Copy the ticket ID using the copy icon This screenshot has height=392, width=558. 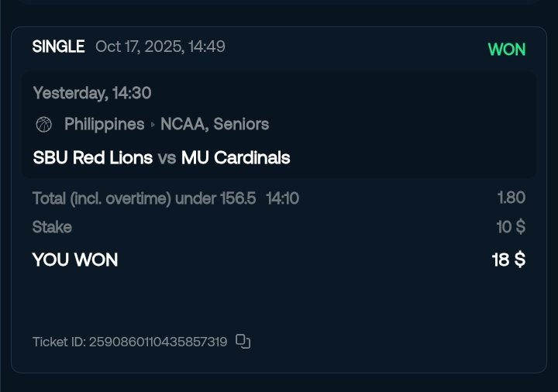coord(243,341)
